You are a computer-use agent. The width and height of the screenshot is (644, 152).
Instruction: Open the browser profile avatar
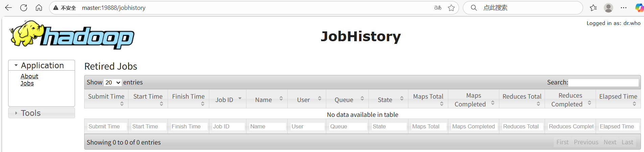point(609,8)
